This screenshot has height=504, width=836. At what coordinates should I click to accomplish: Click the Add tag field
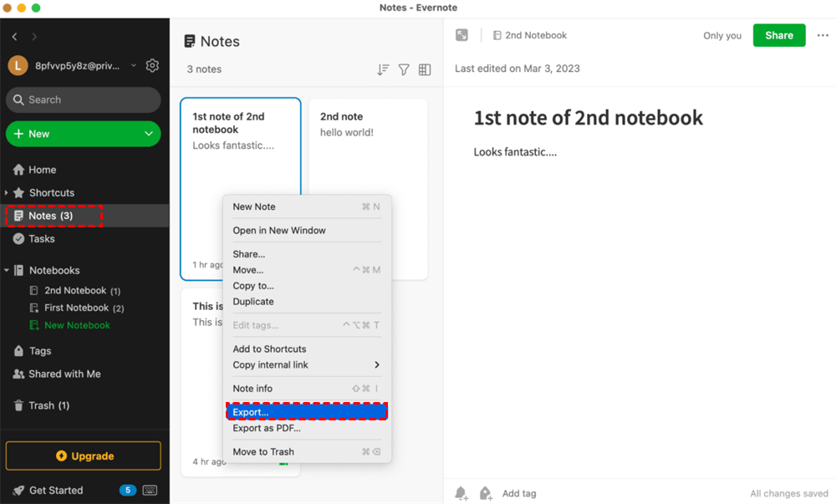(519, 493)
